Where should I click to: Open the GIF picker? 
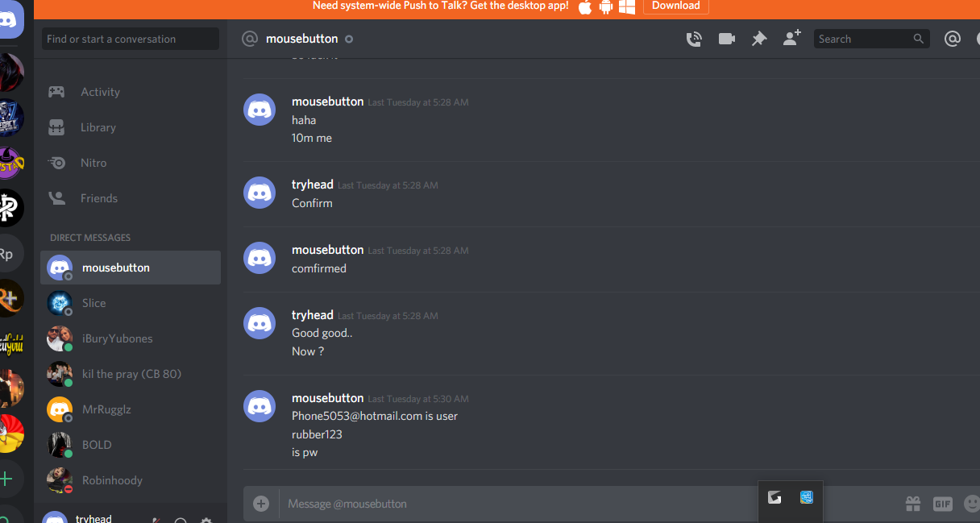pyautogui.click(x=942, y=504)
